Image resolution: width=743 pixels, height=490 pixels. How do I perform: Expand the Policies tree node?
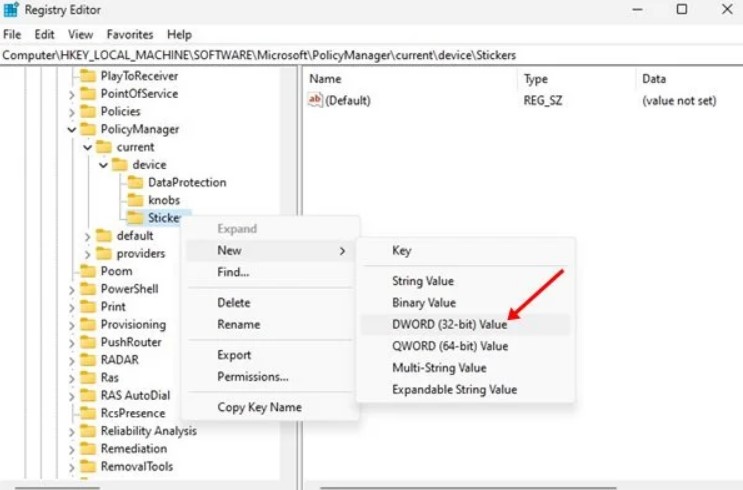[x=72, y=112]
